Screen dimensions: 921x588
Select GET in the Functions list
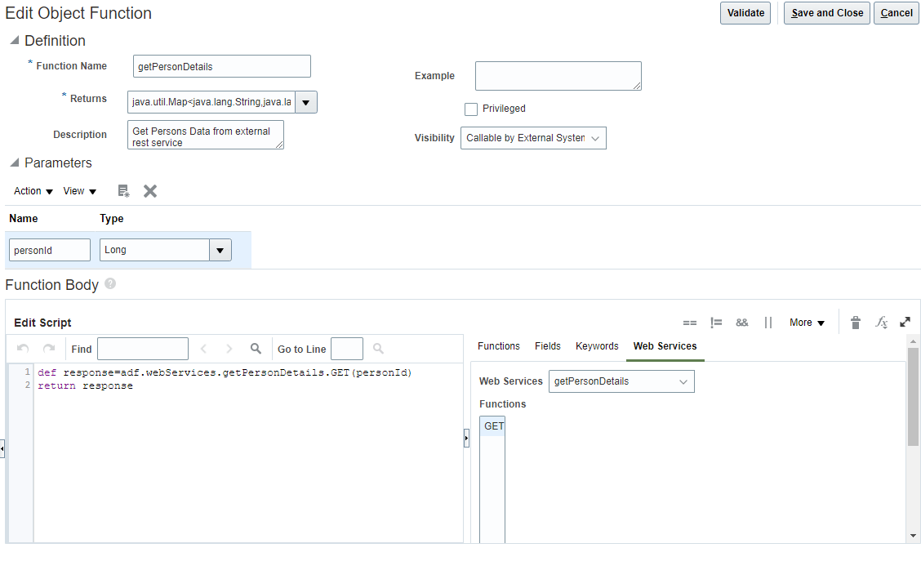[x=493, y=425]
